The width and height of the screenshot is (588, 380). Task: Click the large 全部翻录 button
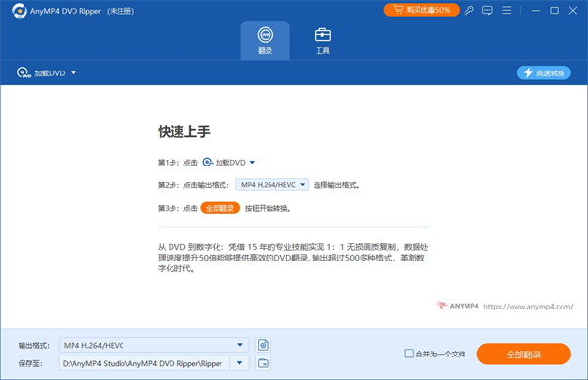click(524, 355)
